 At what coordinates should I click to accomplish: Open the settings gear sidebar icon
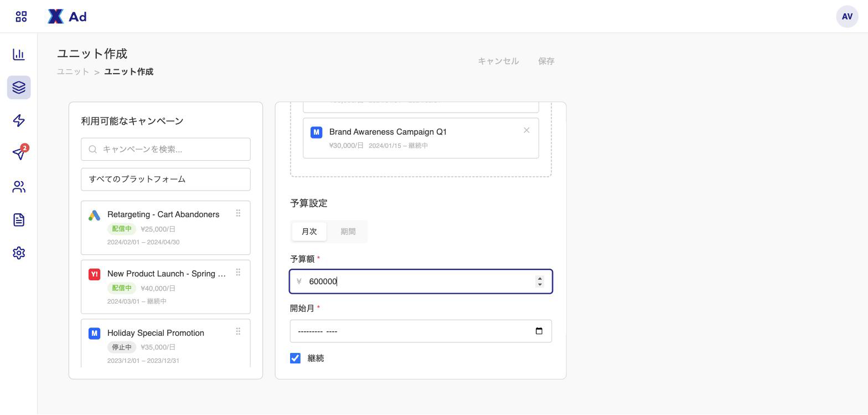click(19, 253)
